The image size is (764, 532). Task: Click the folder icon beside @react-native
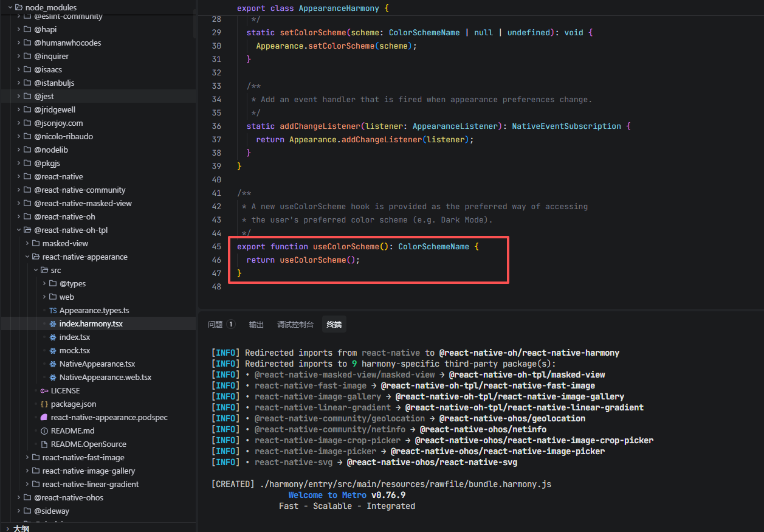click(x=27, y=176)
